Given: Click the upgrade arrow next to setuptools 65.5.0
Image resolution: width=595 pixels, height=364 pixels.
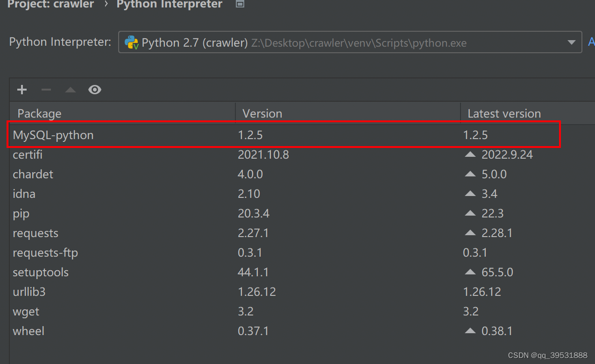Looking at the screenshot, I should click(470, 272).
